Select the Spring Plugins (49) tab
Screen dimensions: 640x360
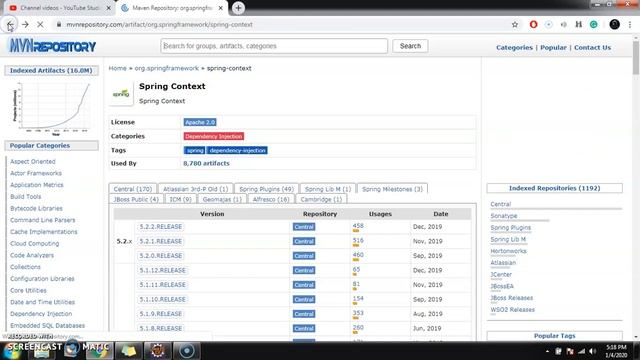pyautogui.click(x=267, y=189)
